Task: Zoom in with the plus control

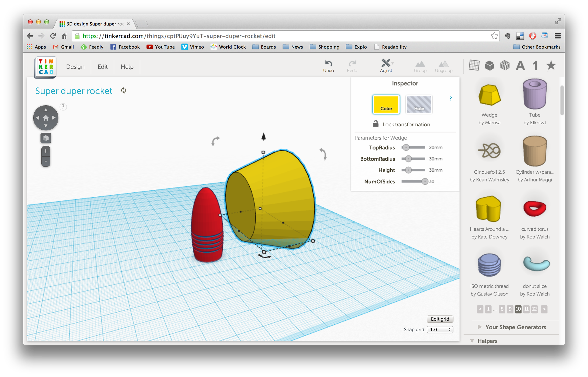Action: coord(46,151)
